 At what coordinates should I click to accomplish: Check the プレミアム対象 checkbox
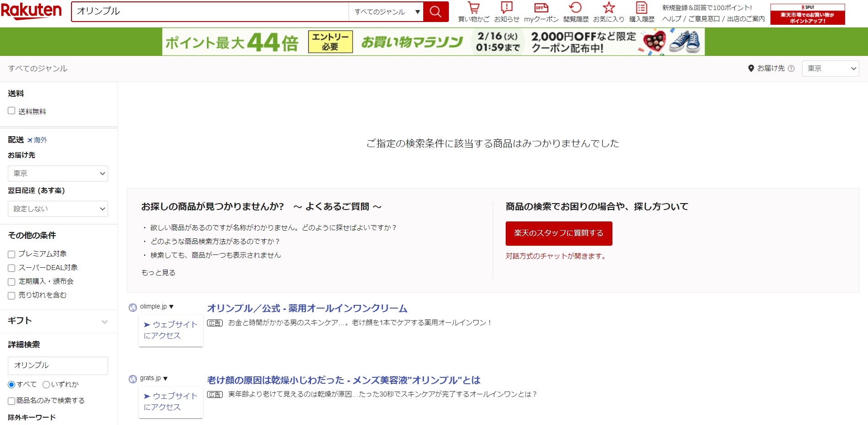[11, 254]
